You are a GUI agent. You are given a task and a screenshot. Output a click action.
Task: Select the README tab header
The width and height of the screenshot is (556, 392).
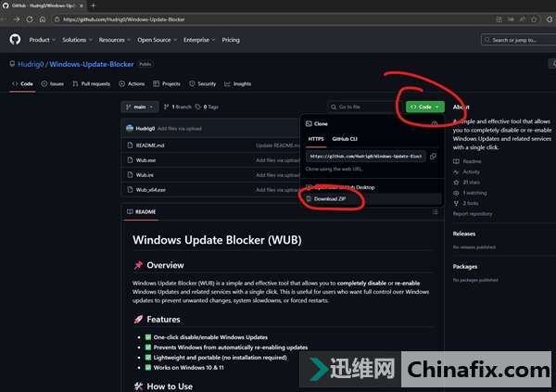tap(141, 212)
